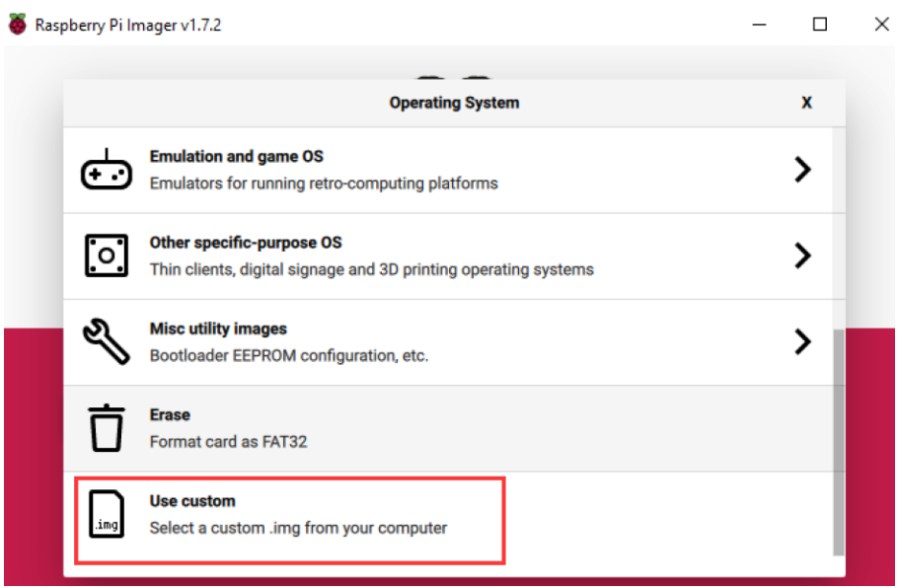
Task: Choose Erase to format card
Action: click(448, 428)
